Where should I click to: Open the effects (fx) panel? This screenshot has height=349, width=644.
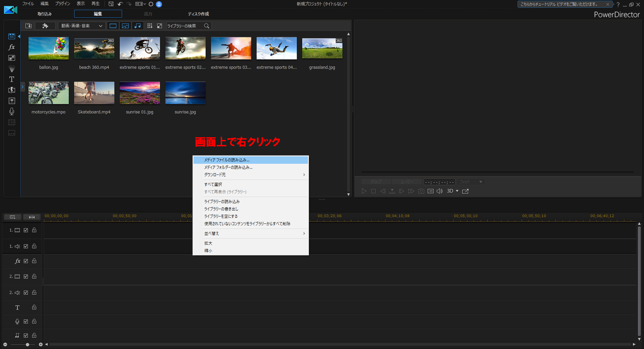click(12, 47)
